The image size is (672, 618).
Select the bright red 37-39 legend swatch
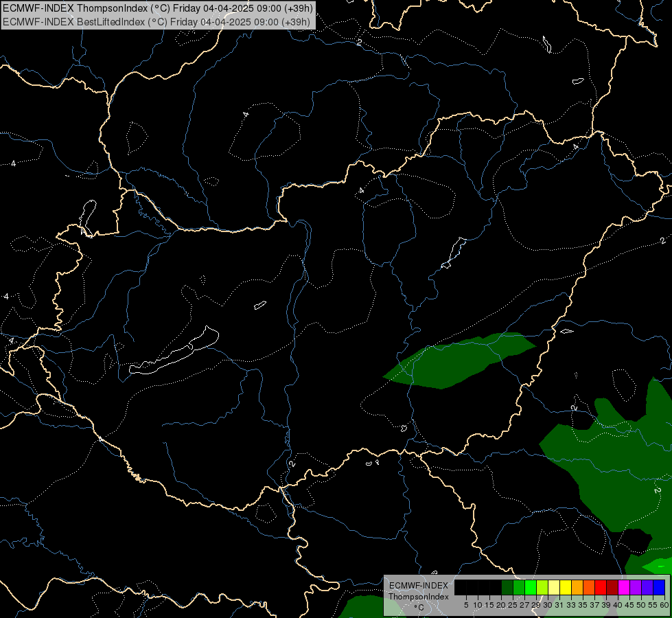[x=601, y=587]
